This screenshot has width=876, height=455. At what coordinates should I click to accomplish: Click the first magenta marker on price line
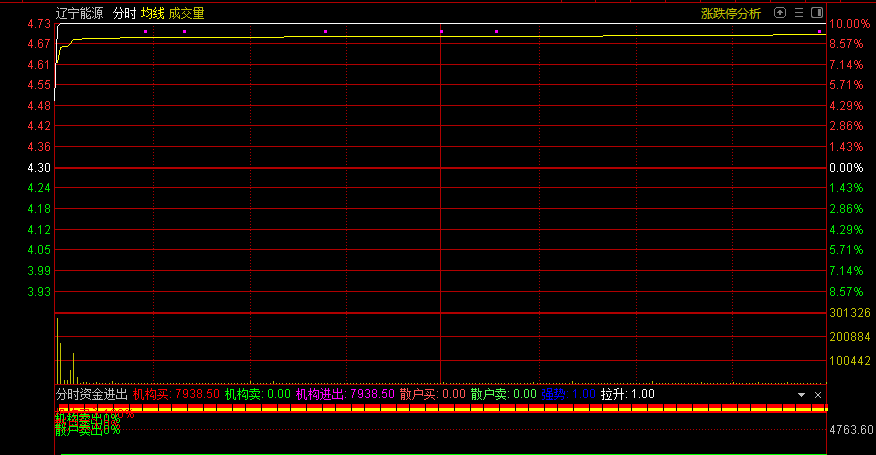146,32
